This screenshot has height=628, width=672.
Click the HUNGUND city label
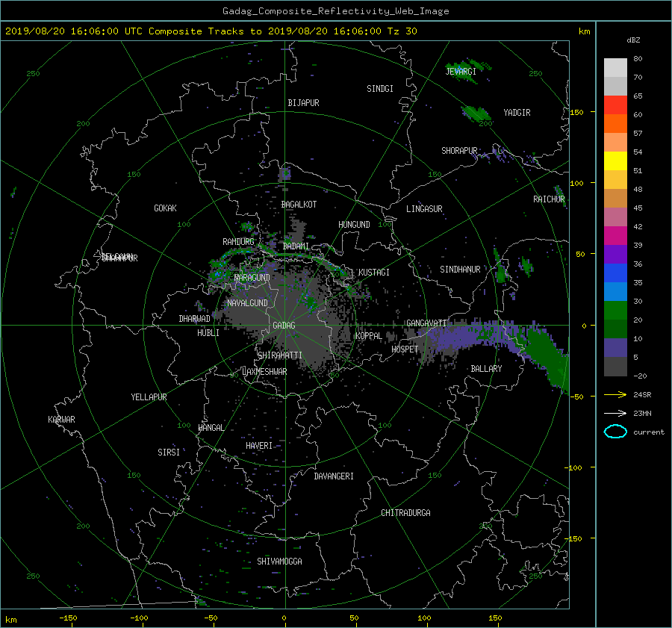354,225
